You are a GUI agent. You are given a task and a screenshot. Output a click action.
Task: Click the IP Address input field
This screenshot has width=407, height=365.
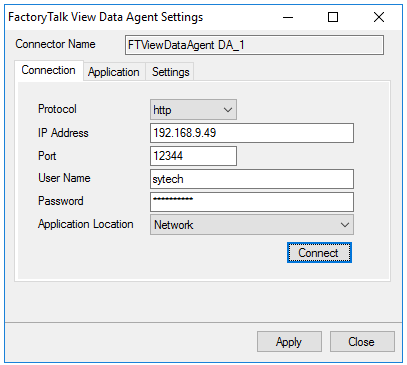252,133
